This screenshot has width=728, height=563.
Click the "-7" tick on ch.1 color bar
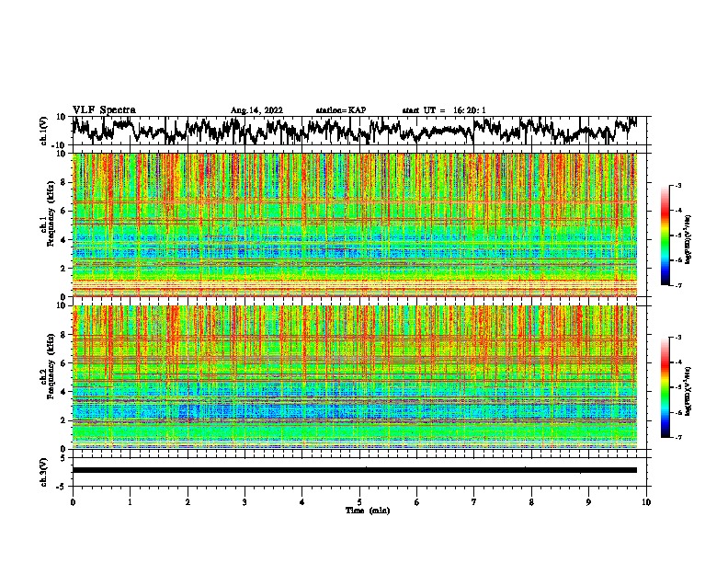[678, 285]
